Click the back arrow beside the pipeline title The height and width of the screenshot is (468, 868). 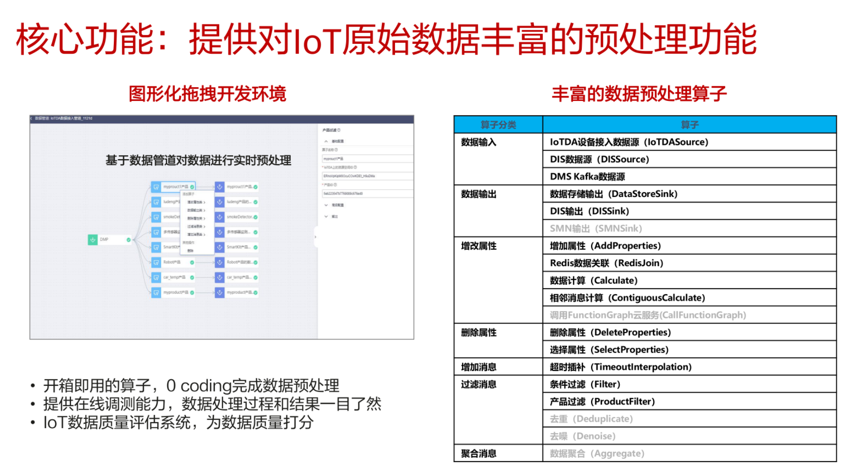coord(32,118)
